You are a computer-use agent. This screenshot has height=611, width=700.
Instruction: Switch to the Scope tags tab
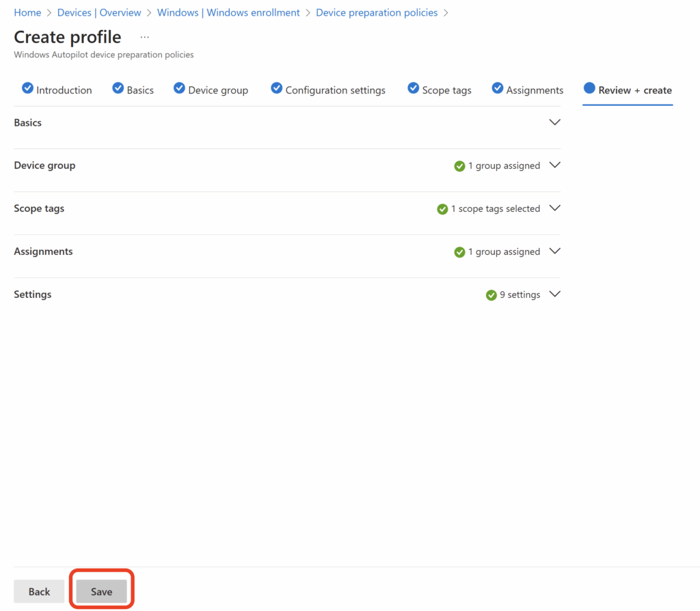pyautogui.click(x=440, y=90)
